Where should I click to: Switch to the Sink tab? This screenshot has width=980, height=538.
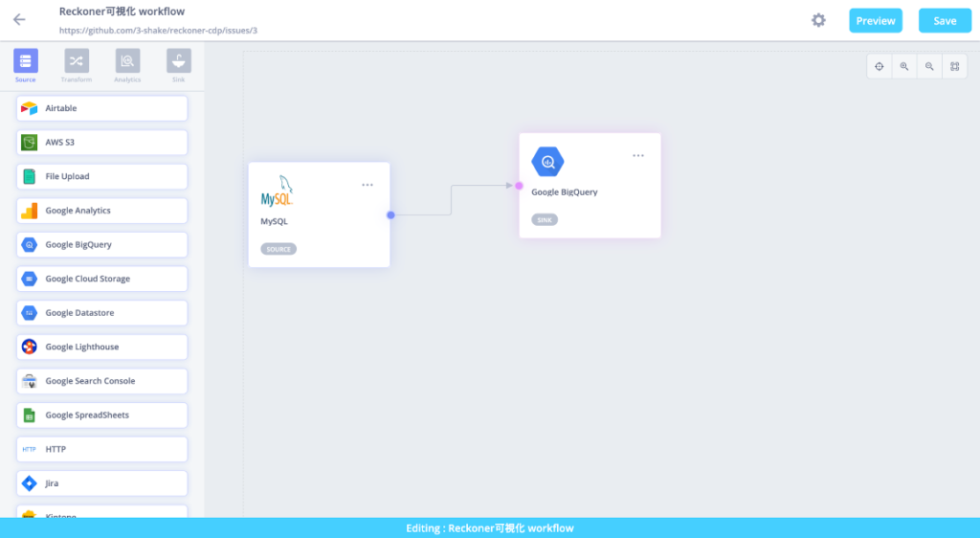(179, 66)
